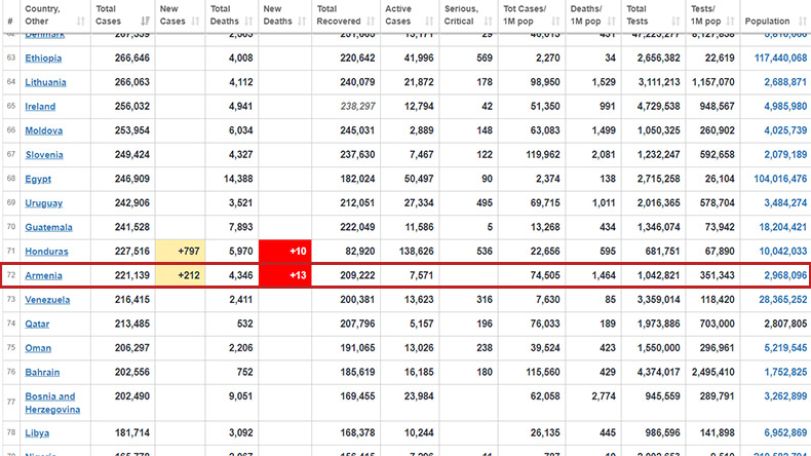The width and height of the screenshot is (811, 456).
Task: Open the Slovenia country link
Action: (44, 155)
